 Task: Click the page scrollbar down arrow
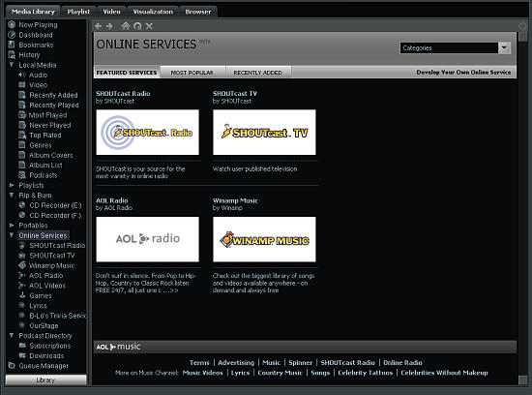523,380
